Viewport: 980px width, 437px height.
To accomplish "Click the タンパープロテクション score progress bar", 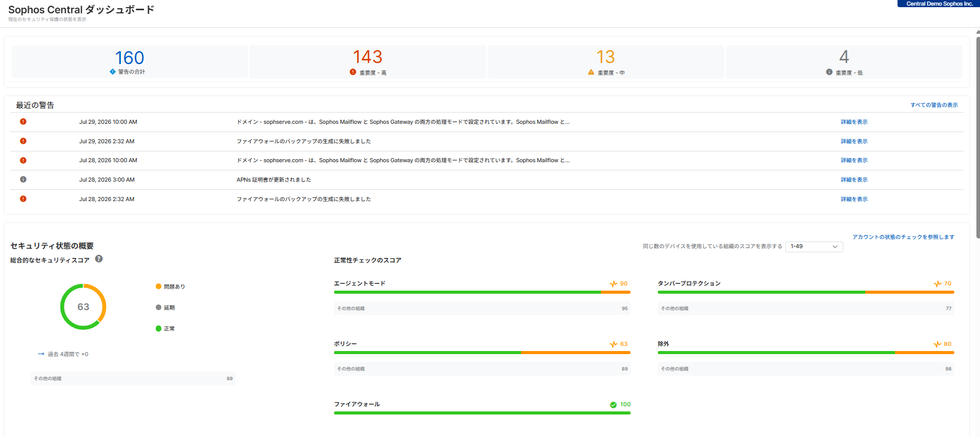I will (x=806, y=292).
